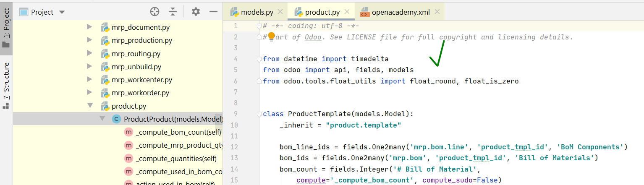This screenshot has width=644, height=185.
Task: Hide the Project panel with minimize icon
Action: pyautogui.click(x=213, y=12)
